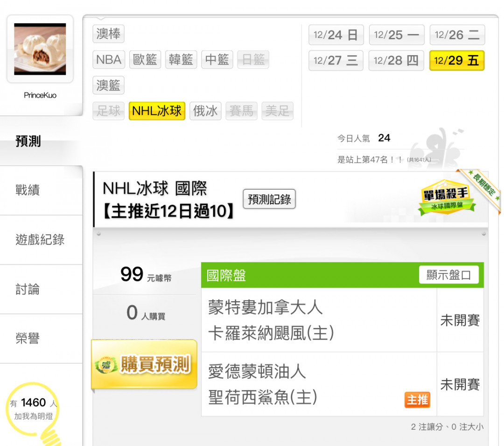
Task: Click the 長期穩定 ribbon corner
Action: tap(482, 188)
